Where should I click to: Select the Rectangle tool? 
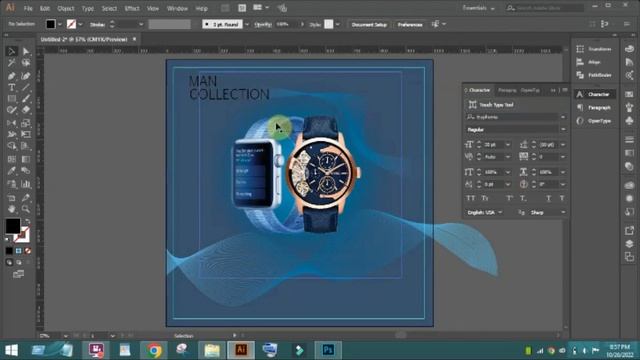(11, 99)
